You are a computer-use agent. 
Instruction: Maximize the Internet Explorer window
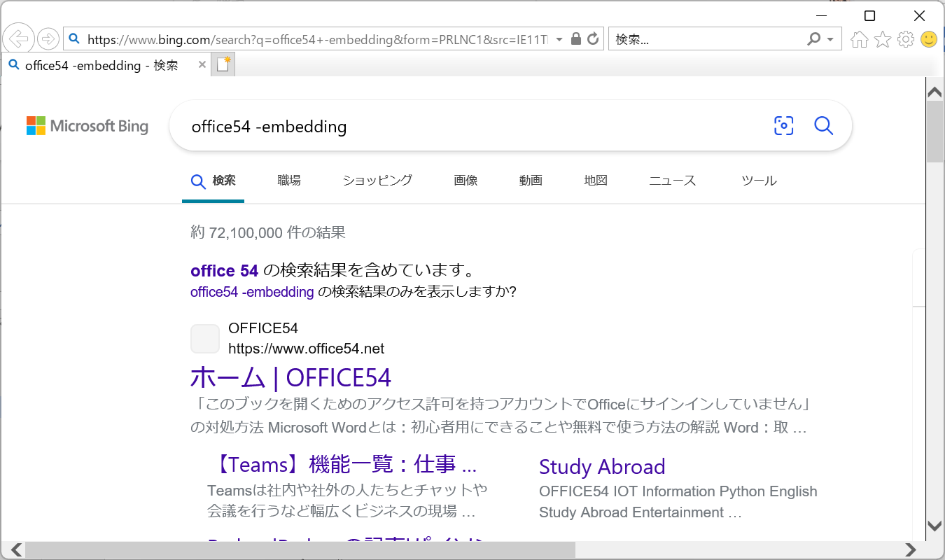(x=869, y=15)
